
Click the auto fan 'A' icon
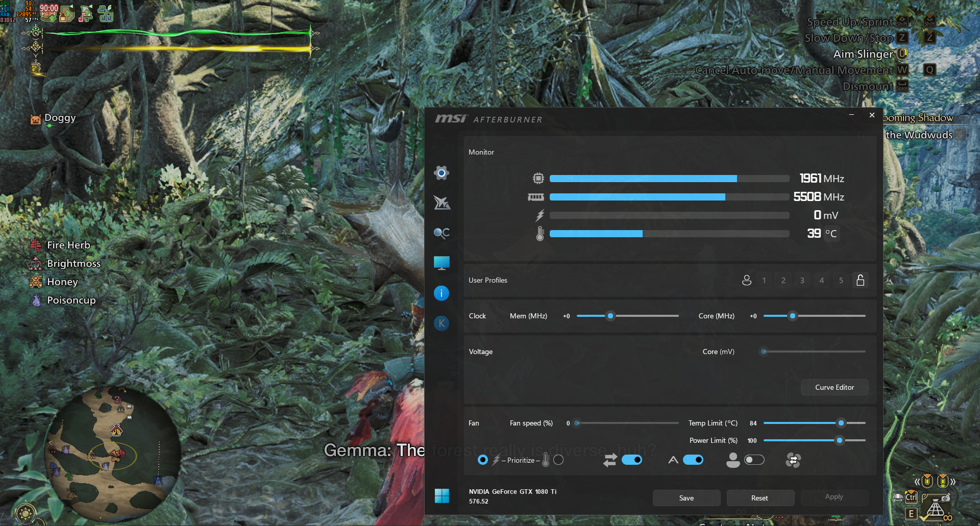click(673, 460)
